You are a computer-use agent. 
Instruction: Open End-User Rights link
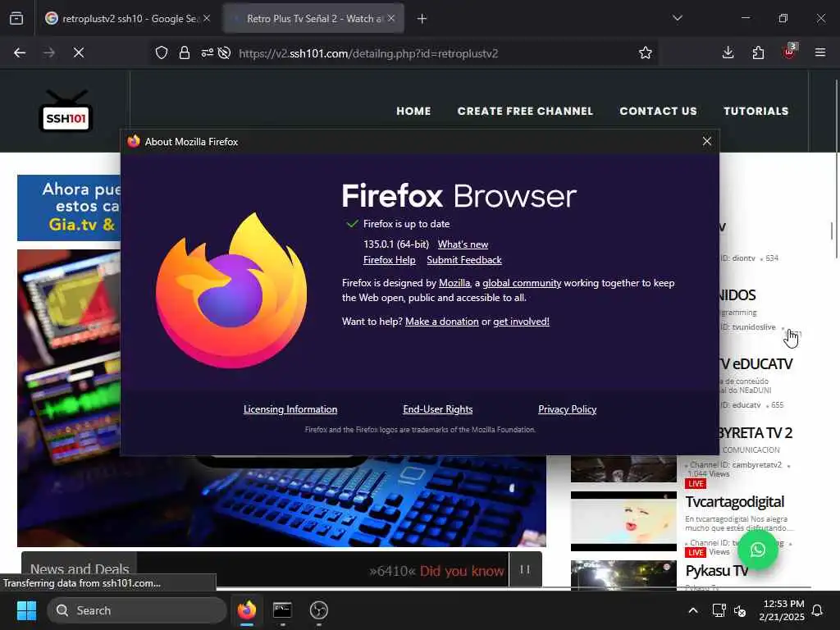click(x=438, y=409)
